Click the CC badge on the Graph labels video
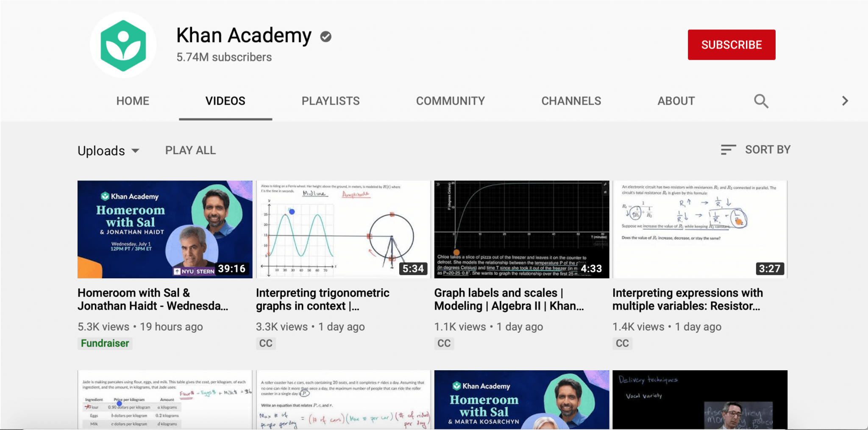868x430 pixels. click(x=444, y=343)
